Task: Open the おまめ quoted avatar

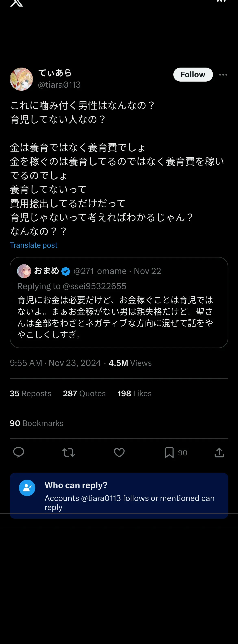Action: click(24, 271)
